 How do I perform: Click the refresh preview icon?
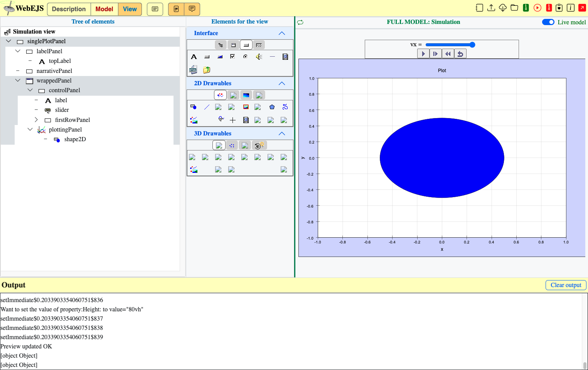click(x=300, y=22)
